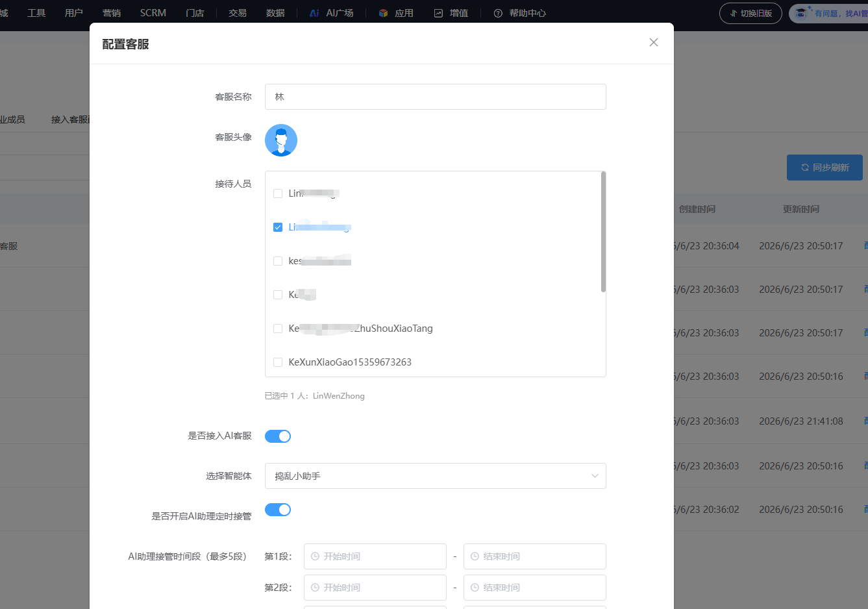The image size is (868, 609).
Task: Click the clock icon in 第1段 结束时间
Action: coord(475,556)
